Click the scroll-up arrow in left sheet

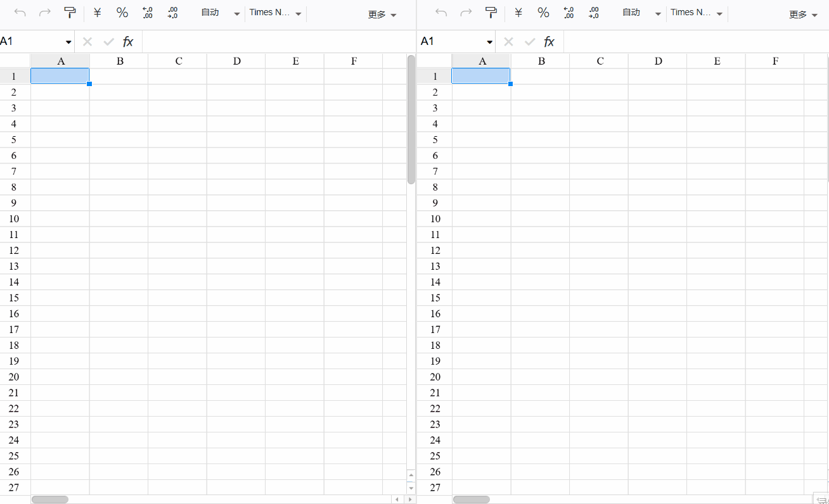pyautogui.click(x=411, y=474)
